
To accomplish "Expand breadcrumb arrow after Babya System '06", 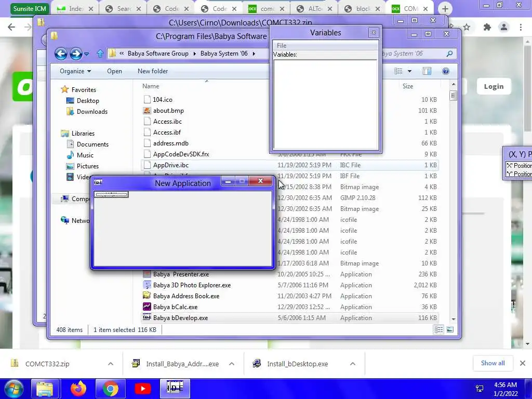I will [x=254, y=54].
